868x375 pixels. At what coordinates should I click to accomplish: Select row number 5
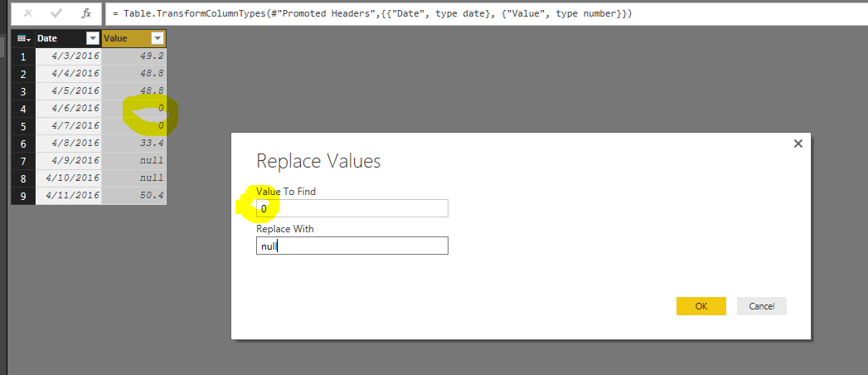(22, 126)
